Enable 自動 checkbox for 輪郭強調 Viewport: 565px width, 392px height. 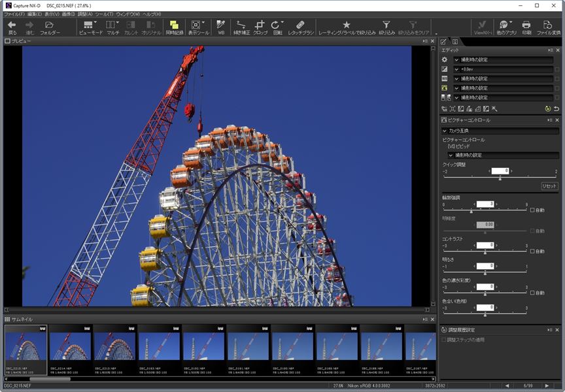[x=532, y=210]
